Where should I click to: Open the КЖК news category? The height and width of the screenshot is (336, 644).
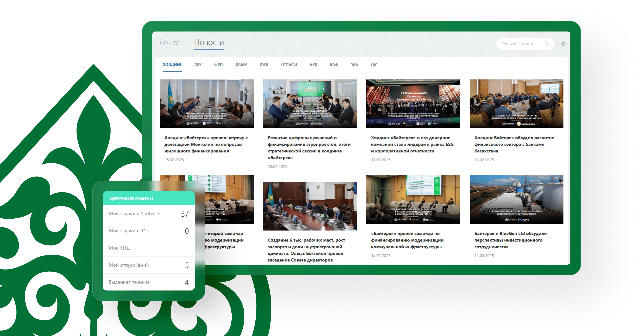point(264,65)
